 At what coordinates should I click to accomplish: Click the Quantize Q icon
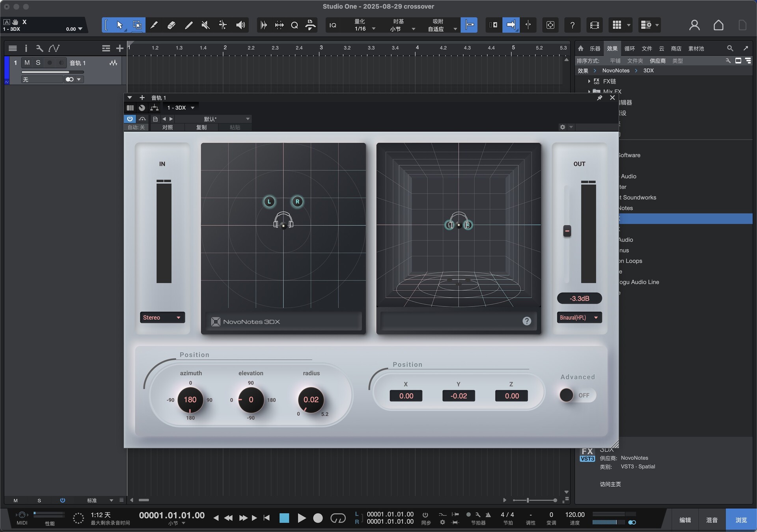pos(295,25)
